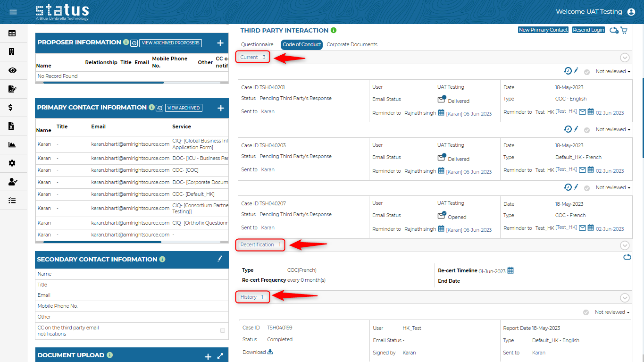Edit Secondary Contact Information with pencil icon
Screen dimensions: 644x362
[x=219, y=259]
